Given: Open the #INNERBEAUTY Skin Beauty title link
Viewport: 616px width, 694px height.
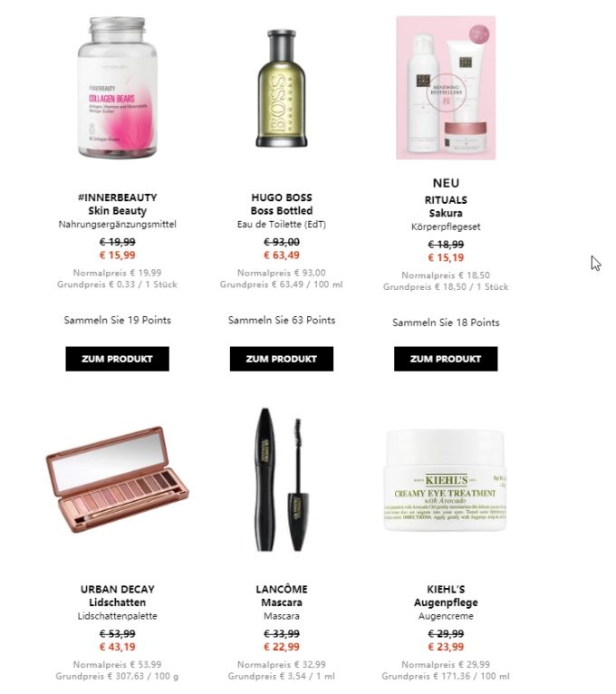Looking at the screenshot, I should pyautogui.click(x=117, y=204).
